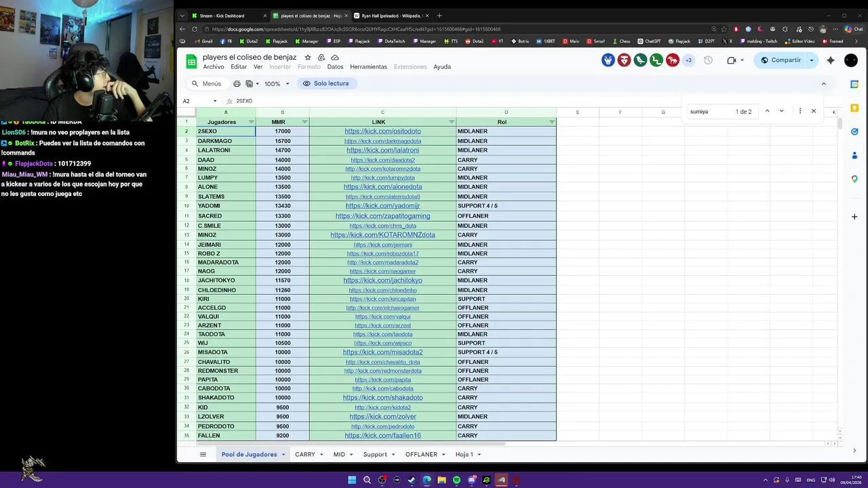Open kick.com/shakadoto link
868x488 pixels.
[382, 398]
